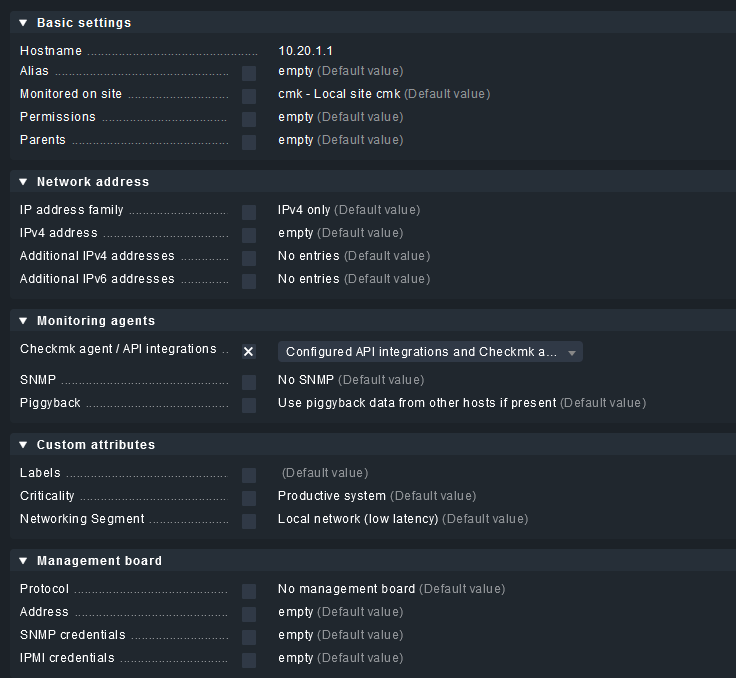Image resolution: width=736 pixels, height=678 pixels.
Task: Enable the IPv4 address checkbox
Action: coord(249,235)
